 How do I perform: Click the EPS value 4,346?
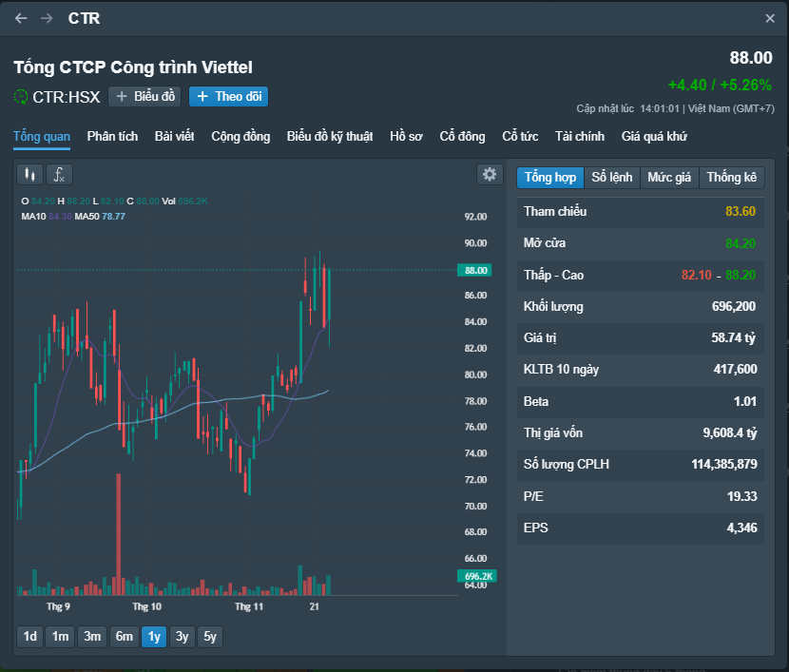(x=741, y=528)
